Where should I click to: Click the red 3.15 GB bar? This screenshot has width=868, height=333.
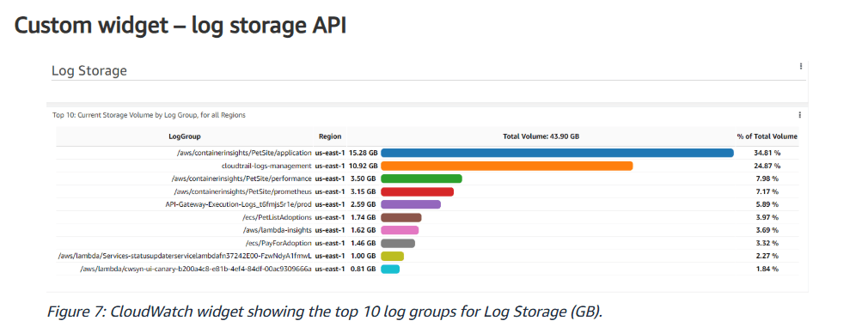418,191
